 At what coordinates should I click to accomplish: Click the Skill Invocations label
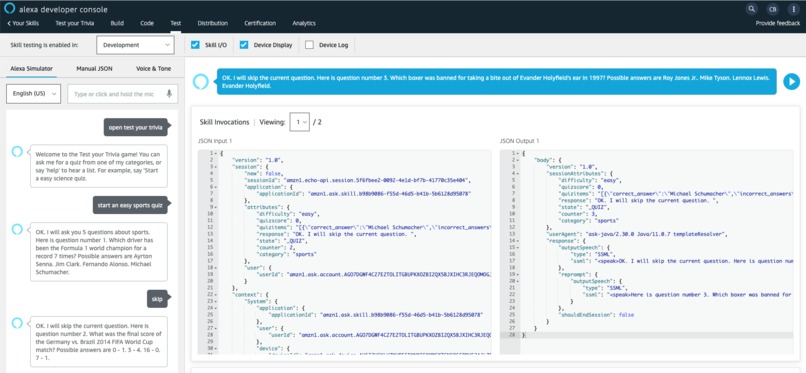[x=224, y=122]
